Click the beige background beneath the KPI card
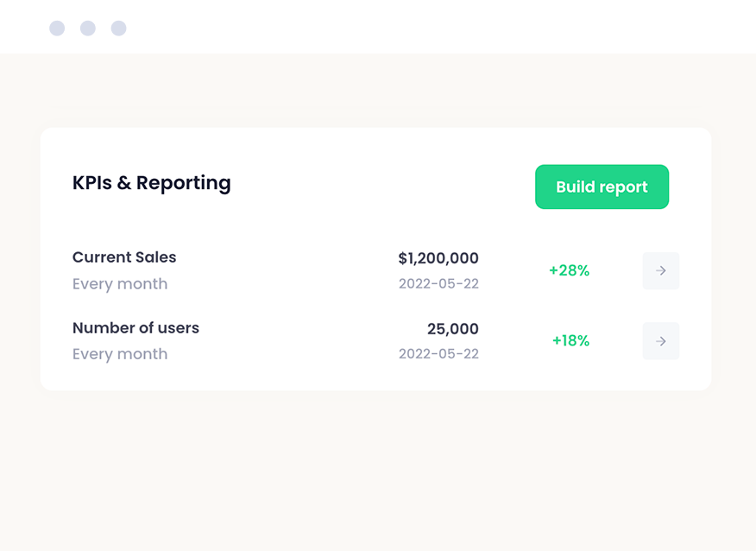 tap(376, 466)
